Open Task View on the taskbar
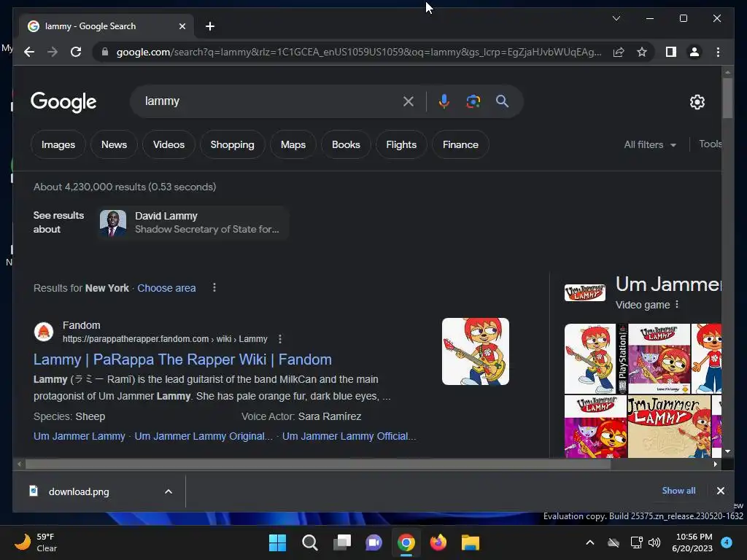This screenshot has height=560, width=747. click(342, 542)
